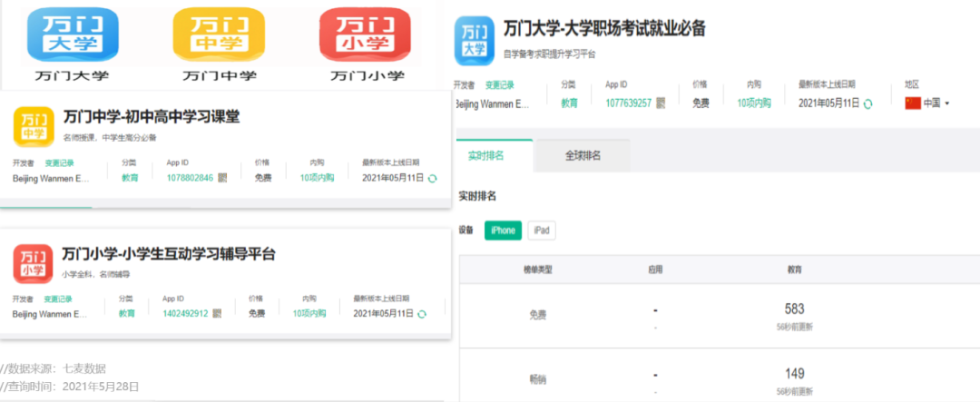The height and width of the screenshot is (402, 980).
Task: Click 10项内购 link for 万门大学
Action: pyautogui.click(x=753, y=103)
